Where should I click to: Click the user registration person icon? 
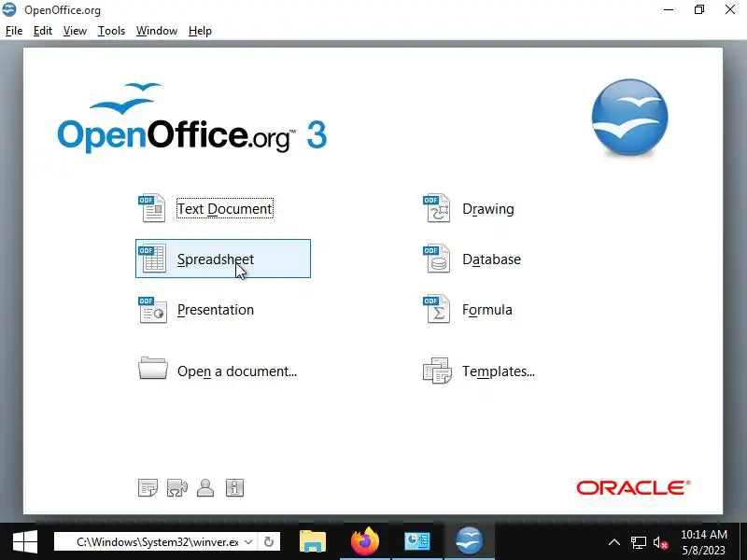205,487
